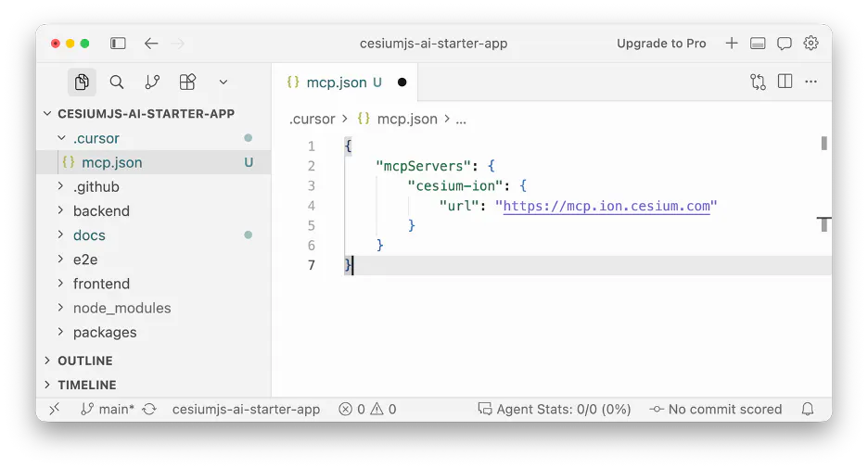Open errors and warnings count
Image resolution: width=868 pixels, height=469 pixels.
(367, 410)
